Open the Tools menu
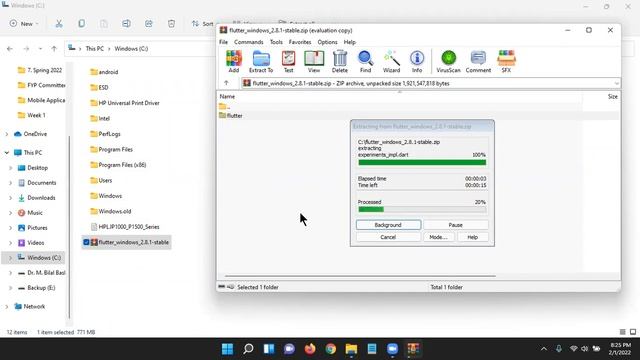 click(x=276, y=42)
